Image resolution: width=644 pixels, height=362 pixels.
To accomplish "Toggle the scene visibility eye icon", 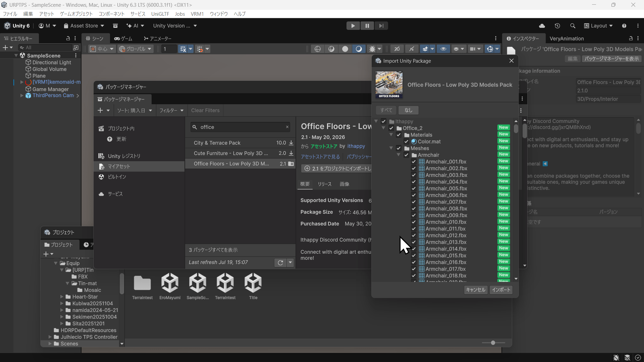I will pos(443,49).
